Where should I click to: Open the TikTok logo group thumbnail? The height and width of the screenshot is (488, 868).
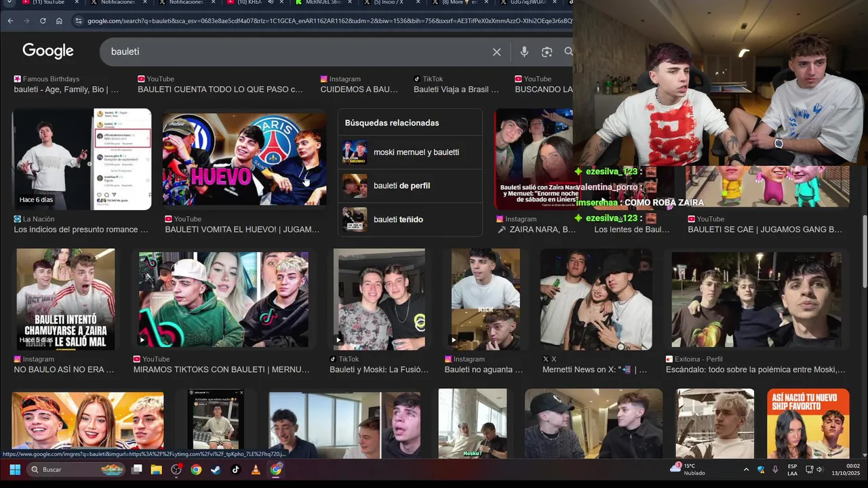(x=223, y=300)
